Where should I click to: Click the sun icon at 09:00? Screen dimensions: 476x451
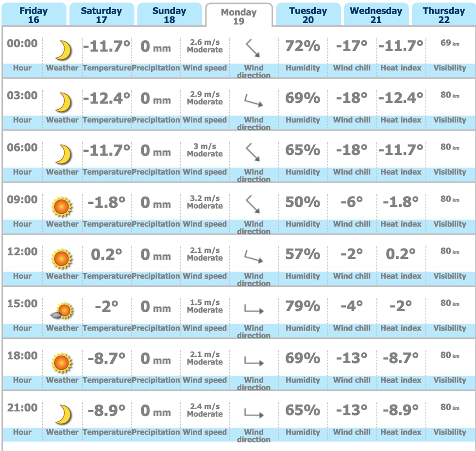62,207
